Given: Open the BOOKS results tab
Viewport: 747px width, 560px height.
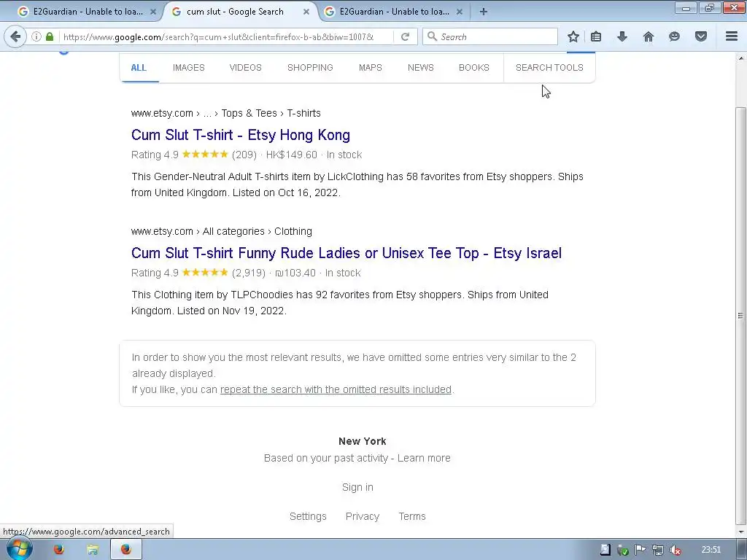Looking at the screenshot, I should (474, 68).
